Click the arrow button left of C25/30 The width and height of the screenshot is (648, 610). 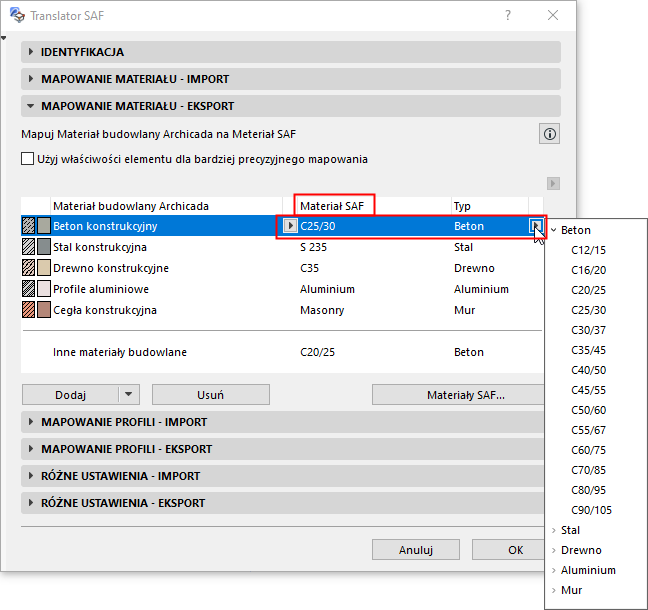[x=290, y=226]
